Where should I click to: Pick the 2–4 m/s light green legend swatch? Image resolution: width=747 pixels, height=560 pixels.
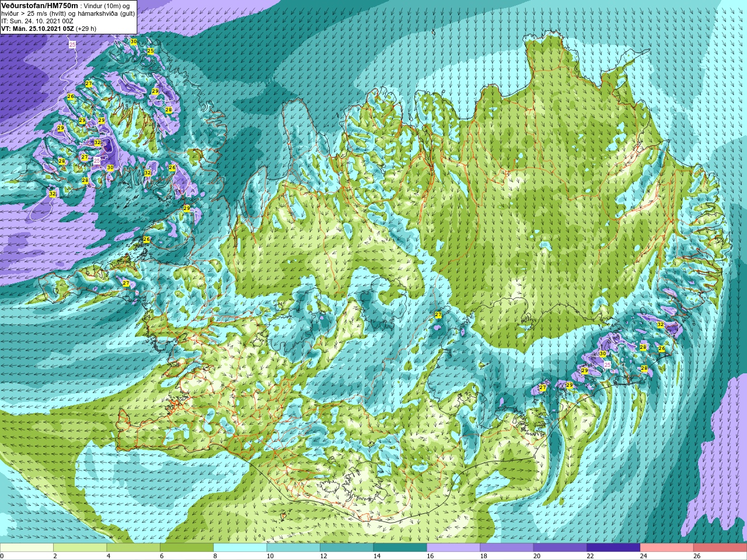coord(80,547)
